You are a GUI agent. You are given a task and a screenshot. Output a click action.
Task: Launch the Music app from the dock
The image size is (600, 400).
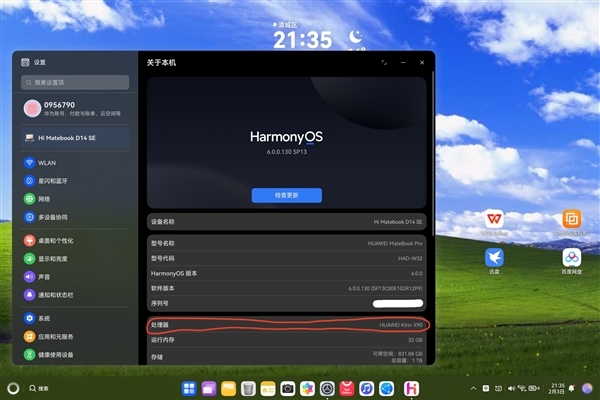[x=367, y=389]
